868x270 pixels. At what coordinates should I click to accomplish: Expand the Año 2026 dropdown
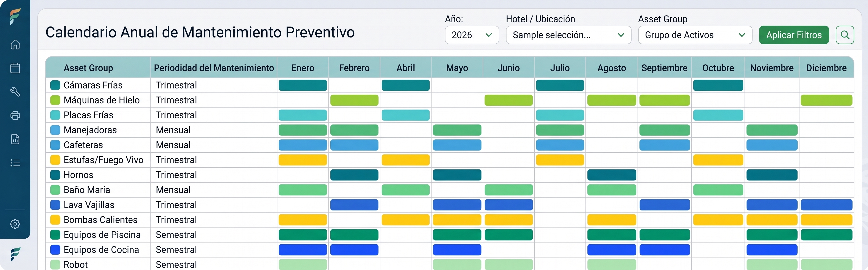(472, 35)
